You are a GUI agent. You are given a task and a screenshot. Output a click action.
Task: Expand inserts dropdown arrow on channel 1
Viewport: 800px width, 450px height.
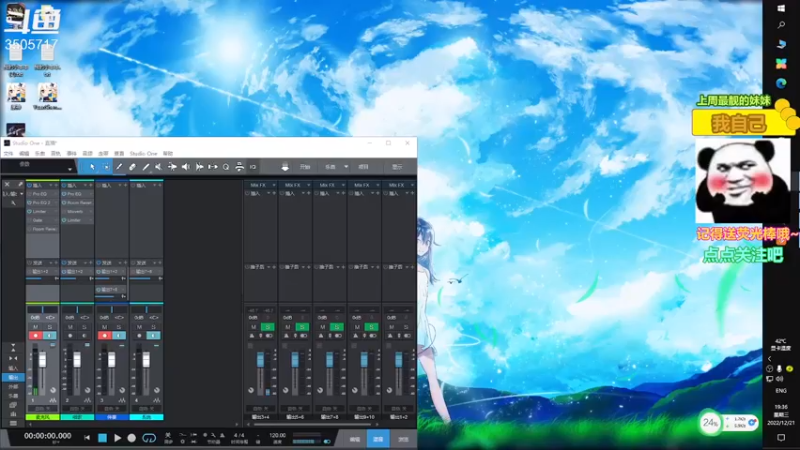(51, 185)
